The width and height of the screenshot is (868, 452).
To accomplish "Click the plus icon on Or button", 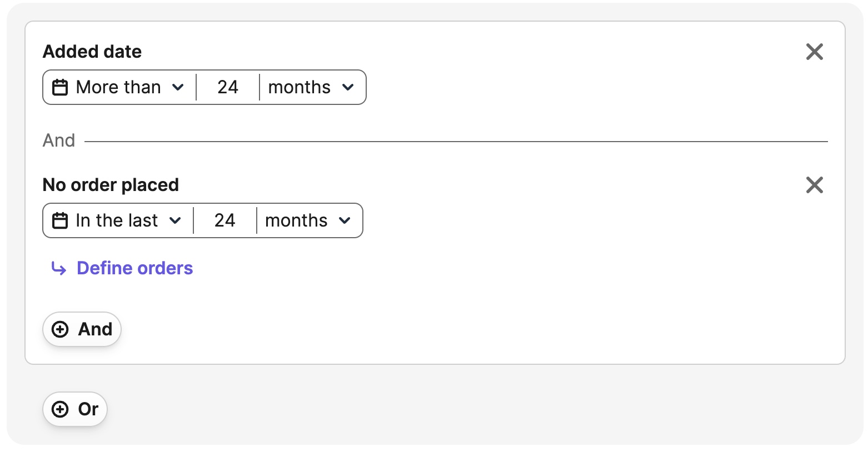I will point(60,409).
